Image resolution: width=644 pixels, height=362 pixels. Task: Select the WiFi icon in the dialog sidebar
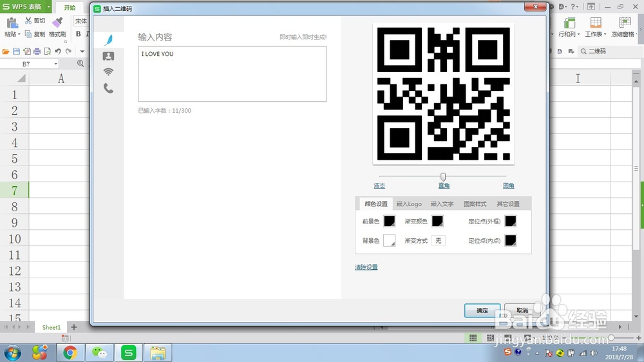click(x=108, y=72)
